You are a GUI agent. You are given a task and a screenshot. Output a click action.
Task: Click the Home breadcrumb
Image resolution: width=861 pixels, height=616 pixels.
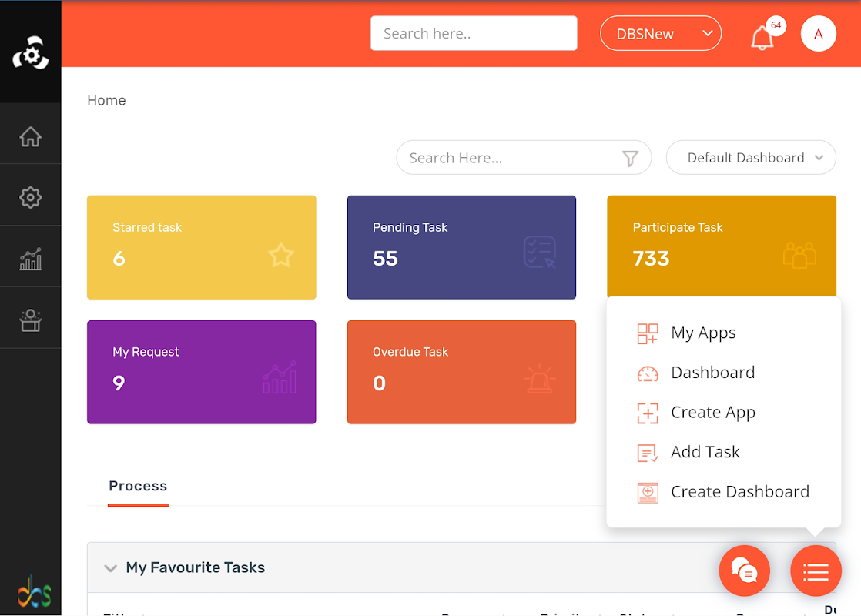click(106, 100)
